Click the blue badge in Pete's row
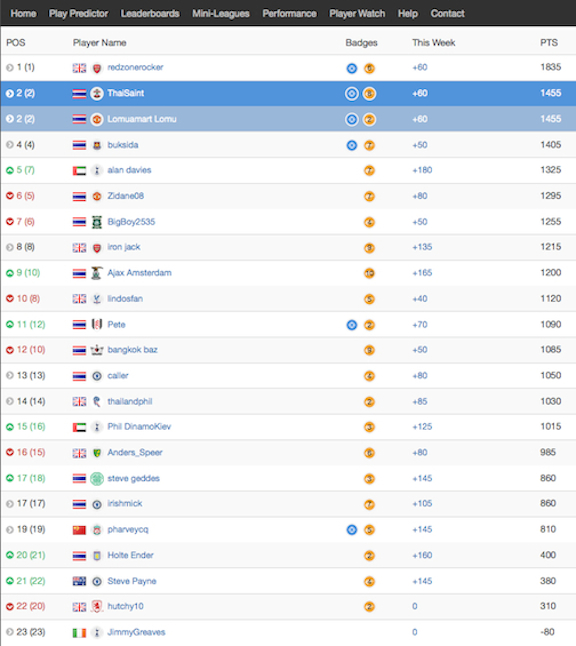This screenshot has height=646, width=576. pyautogui.click(x=352, y=325)
